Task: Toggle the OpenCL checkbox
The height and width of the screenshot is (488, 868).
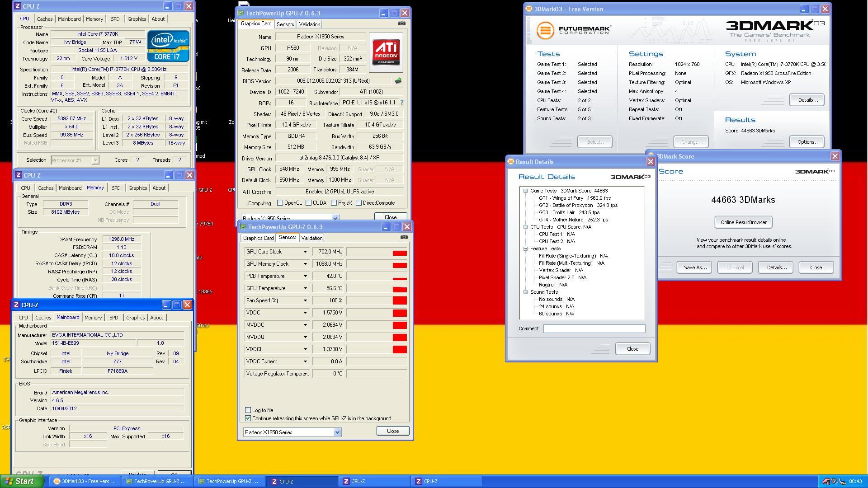Action: [280, 203]
